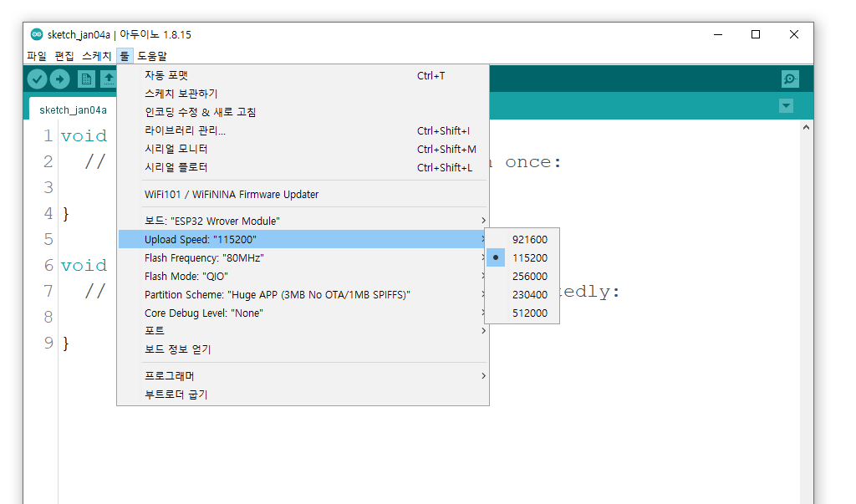Launch WiFi101 / WiFiNINA Firmware Updater
This screenshot has width=856, height=504.
pos(303,195)
